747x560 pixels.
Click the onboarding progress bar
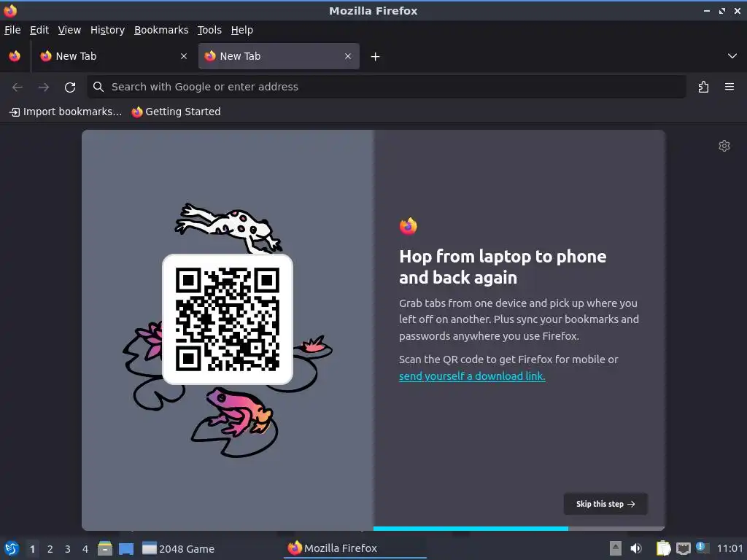coord(519,529)
